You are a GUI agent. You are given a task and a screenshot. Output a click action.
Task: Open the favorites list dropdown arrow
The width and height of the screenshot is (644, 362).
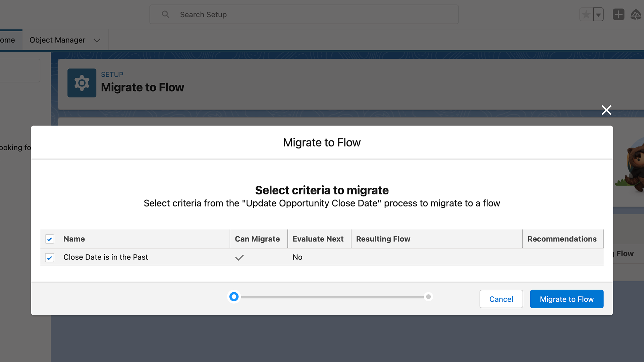pos(598,14)
